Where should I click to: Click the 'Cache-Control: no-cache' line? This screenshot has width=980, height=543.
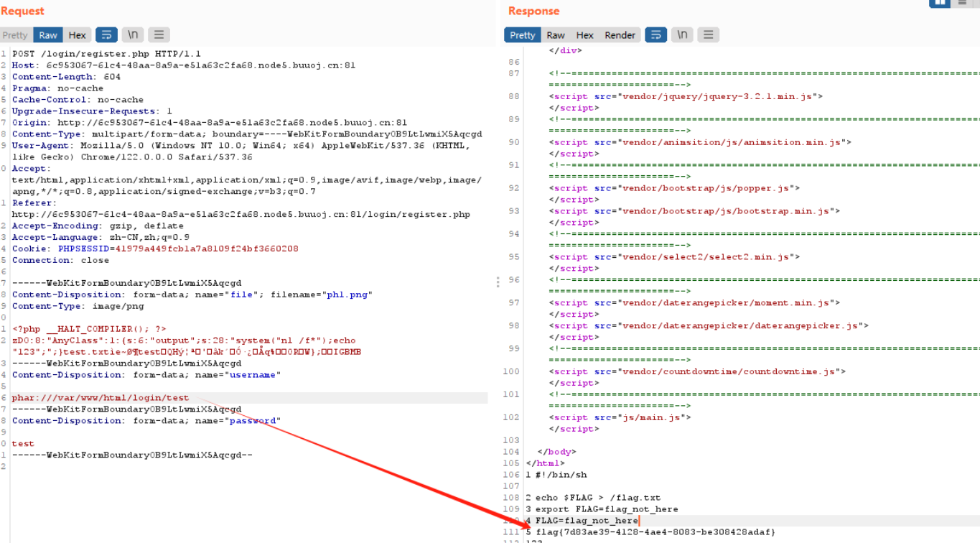click(78, 100)
